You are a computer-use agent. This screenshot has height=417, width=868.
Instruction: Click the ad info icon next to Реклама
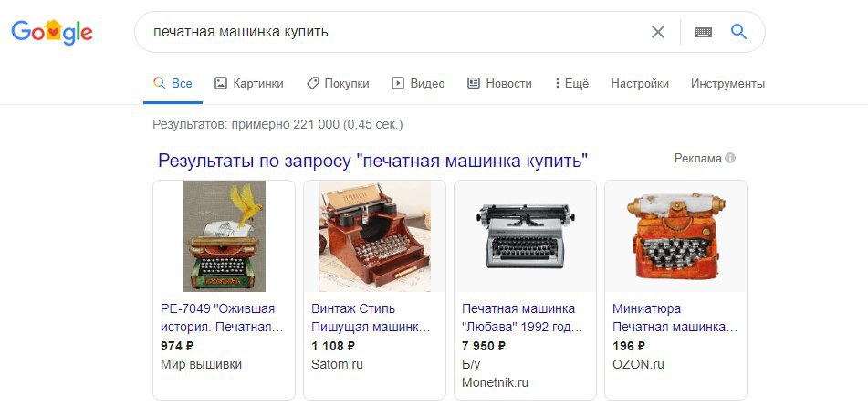tap(730, 159)
